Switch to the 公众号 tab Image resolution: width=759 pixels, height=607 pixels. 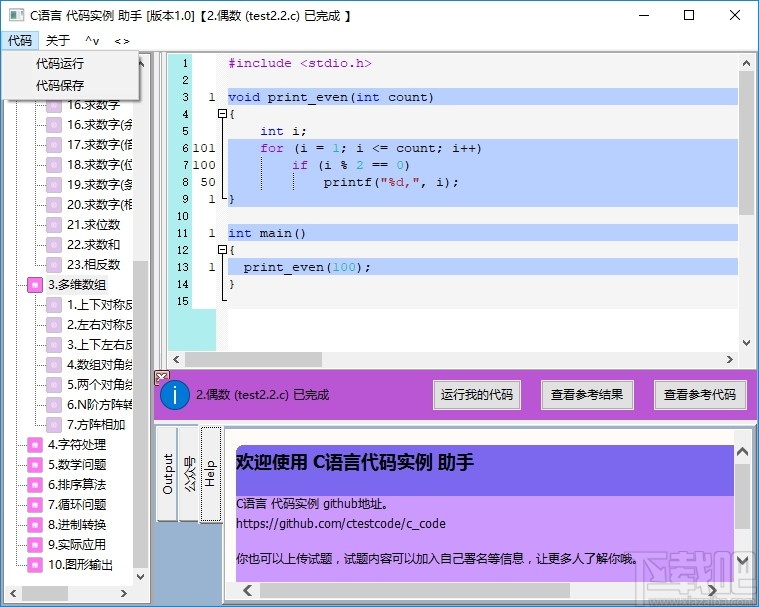[189, 473]
